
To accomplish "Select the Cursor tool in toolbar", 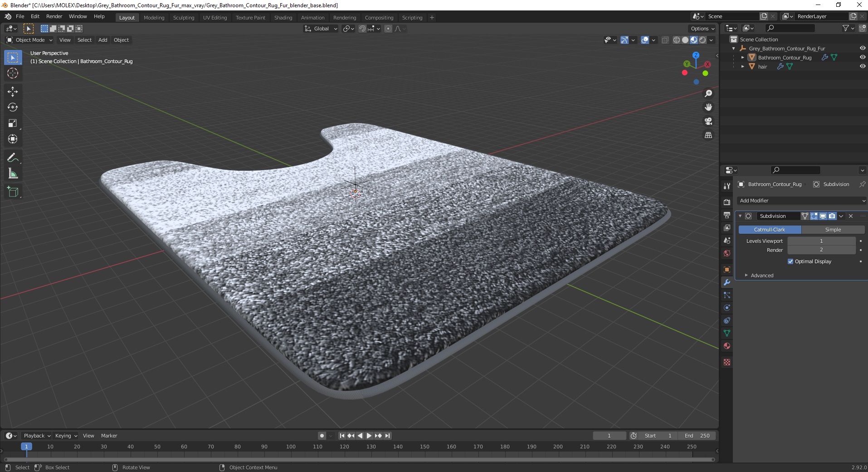I will coord(13,73).
